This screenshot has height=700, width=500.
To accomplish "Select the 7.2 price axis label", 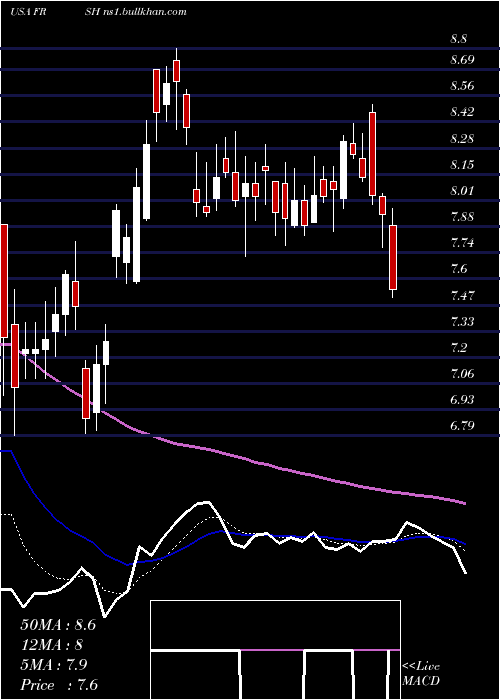I will [x=458, y=347].
